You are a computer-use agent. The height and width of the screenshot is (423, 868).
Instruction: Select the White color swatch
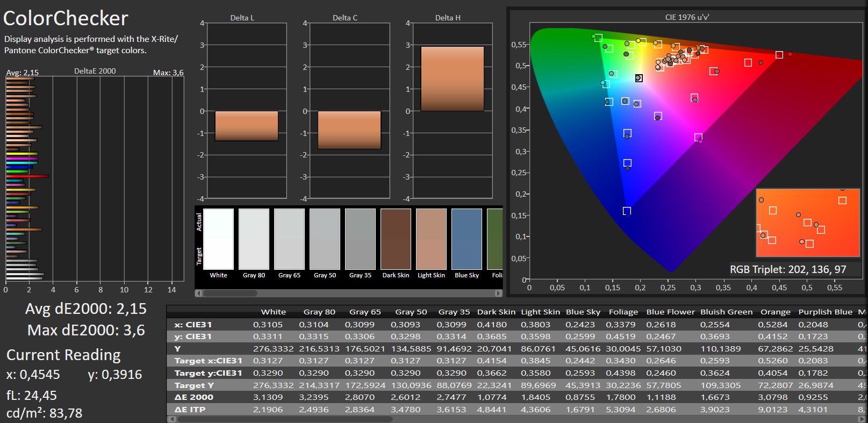point(219,239)
